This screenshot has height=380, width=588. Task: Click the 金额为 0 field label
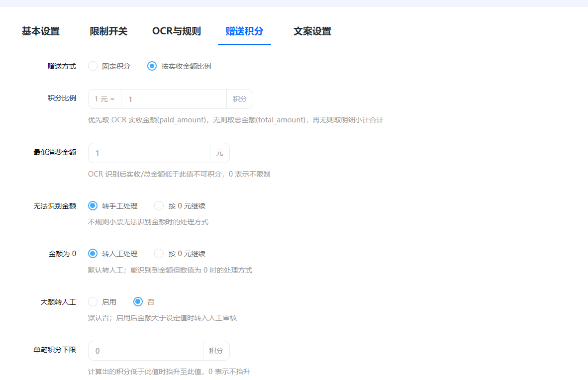click(62, 254)
